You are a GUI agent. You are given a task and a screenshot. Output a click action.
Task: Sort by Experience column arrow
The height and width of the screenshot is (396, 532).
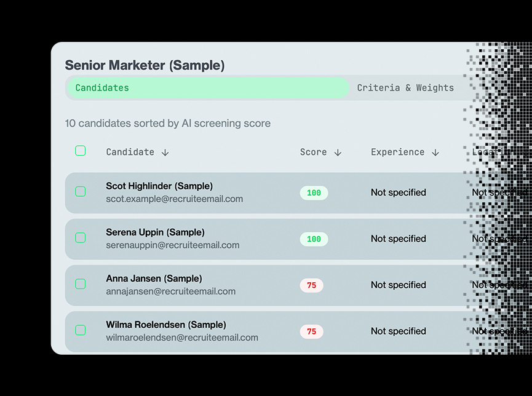(x=435, y=152)
